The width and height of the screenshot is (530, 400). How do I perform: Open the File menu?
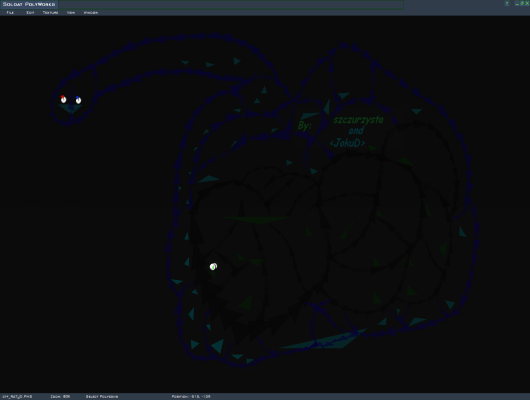click(x=10, y=13)
